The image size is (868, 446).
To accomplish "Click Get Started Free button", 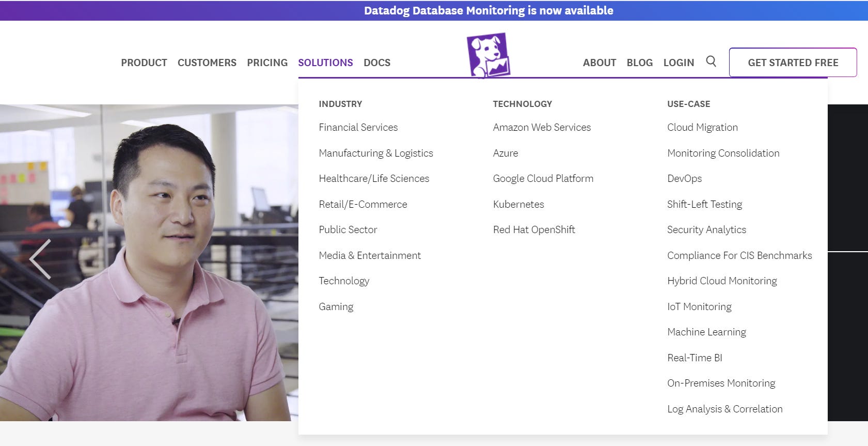I will click(793, 63).
